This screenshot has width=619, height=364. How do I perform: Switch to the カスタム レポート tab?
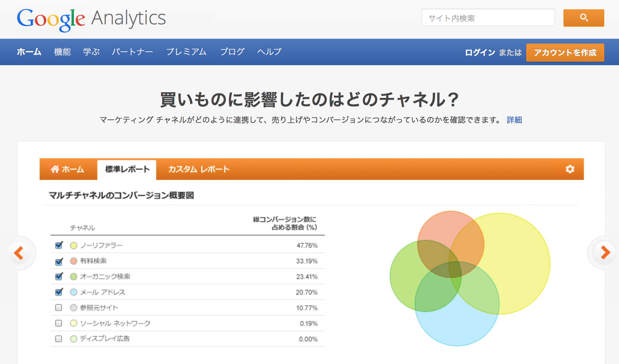click(x=199, y=169)
